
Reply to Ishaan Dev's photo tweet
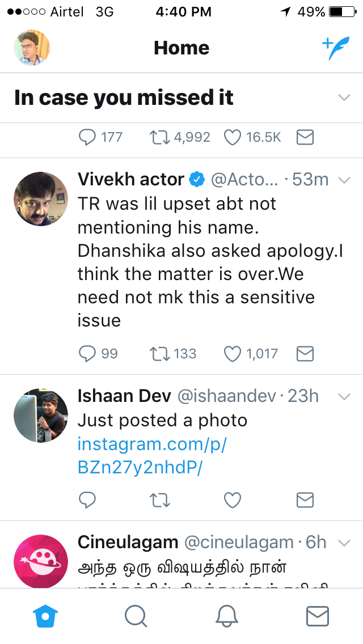coord(87,499)
